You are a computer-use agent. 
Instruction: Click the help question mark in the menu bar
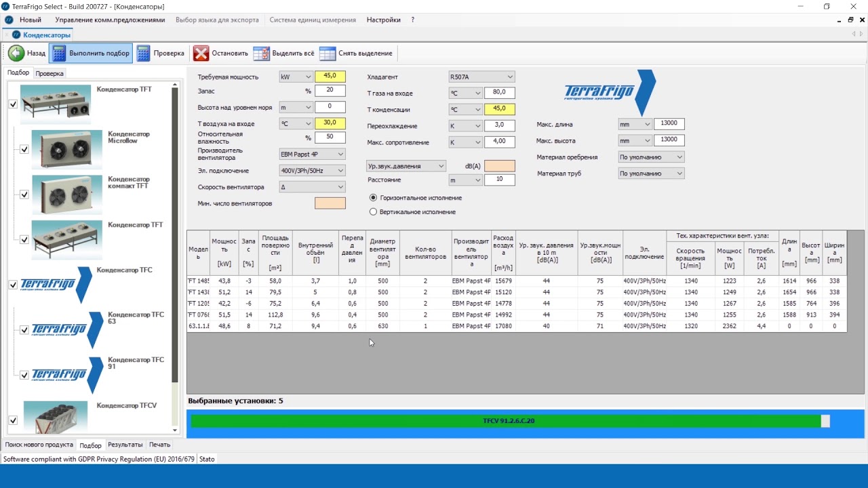(413, 20)
